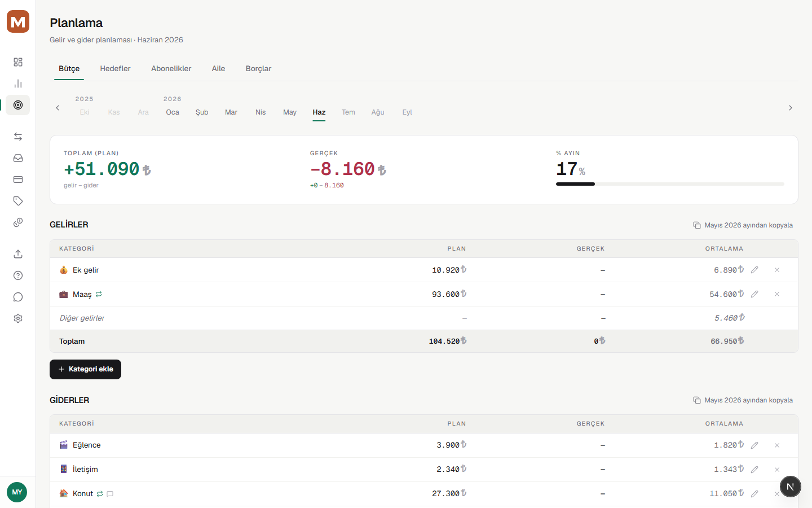Click the MY user avatar
Viewport: 812px width, 508px height.
(x=17, y=492)
